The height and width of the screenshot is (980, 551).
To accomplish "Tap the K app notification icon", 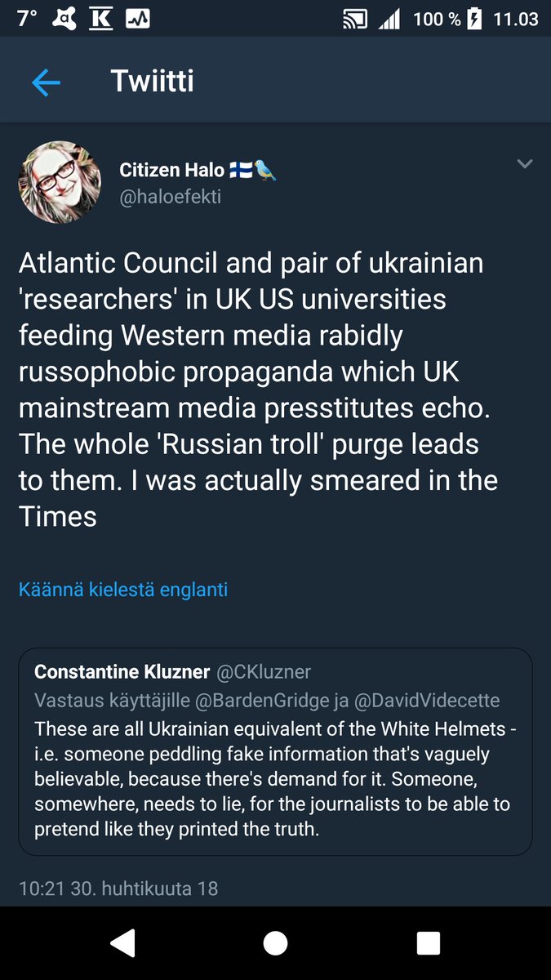I will [100, 19].
